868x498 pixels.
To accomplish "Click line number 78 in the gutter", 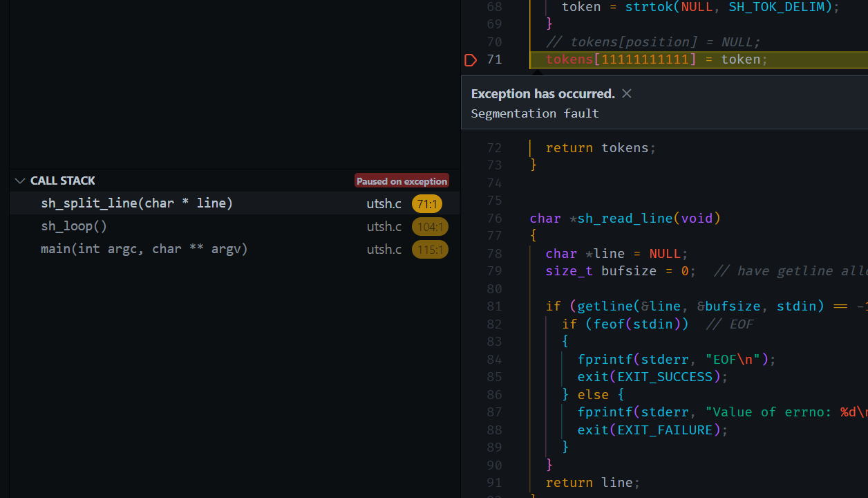I will click(x=494, y=254).
